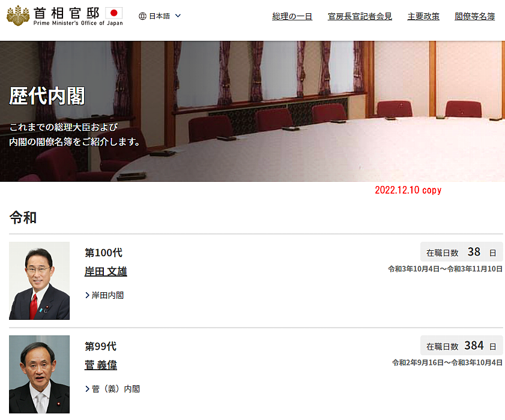Screen dimensions: 505x420
Task: Click the 在職日数 384 日 badge
Action: (461, 346)
